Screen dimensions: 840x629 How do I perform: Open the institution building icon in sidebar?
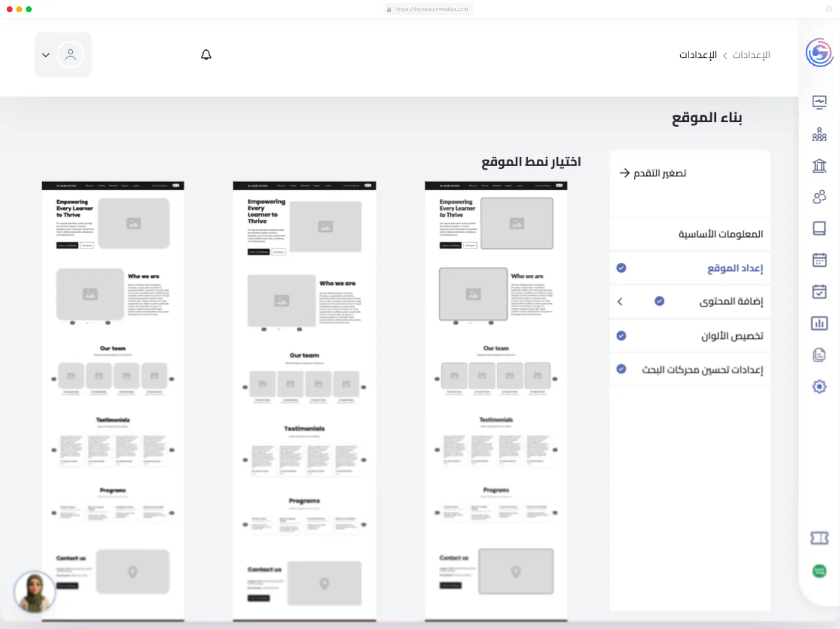[819, 166]
